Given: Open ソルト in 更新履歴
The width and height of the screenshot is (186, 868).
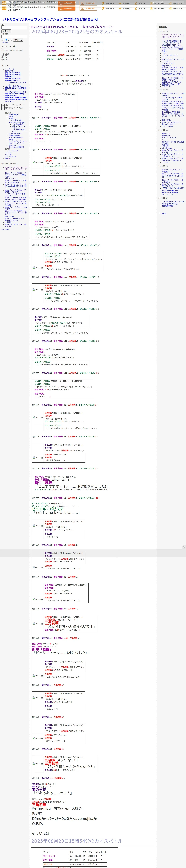Looking at the screenshot, I should (164, 53).
